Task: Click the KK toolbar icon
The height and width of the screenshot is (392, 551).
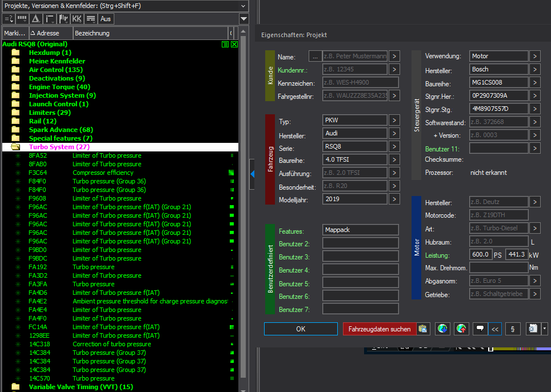Action: 77,19
